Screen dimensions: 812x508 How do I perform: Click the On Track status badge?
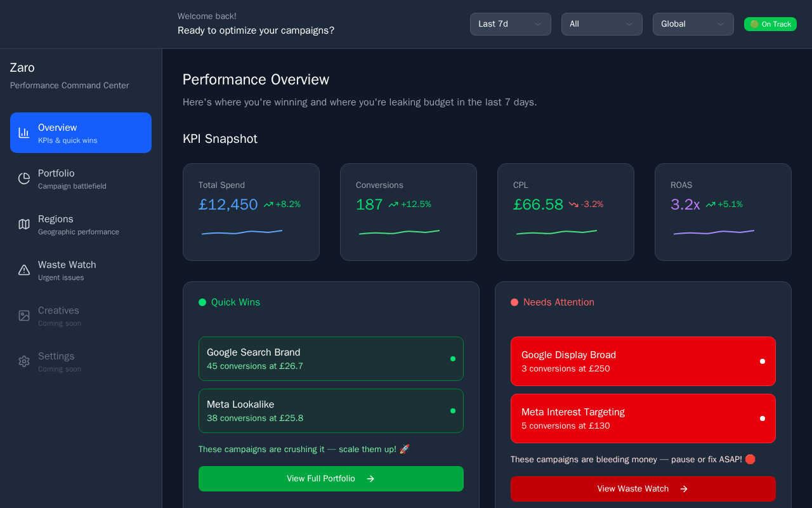(x=770, y=24)
